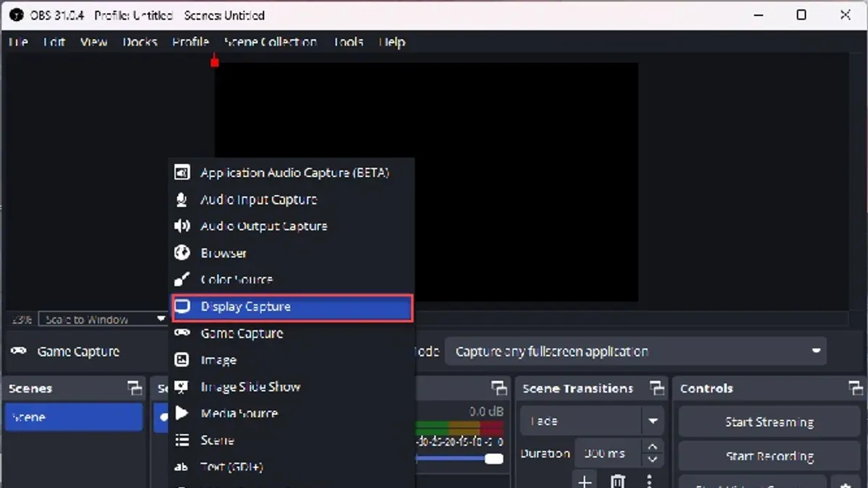Undock the Audio Mixer panel
Screen dimensions: 868x488
pos(499,388)
